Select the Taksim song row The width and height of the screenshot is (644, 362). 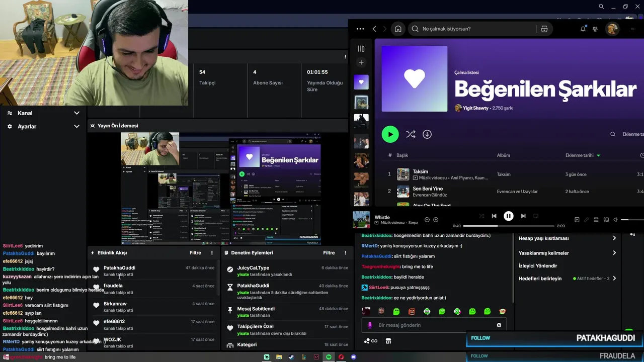click(x=513, y=174)
